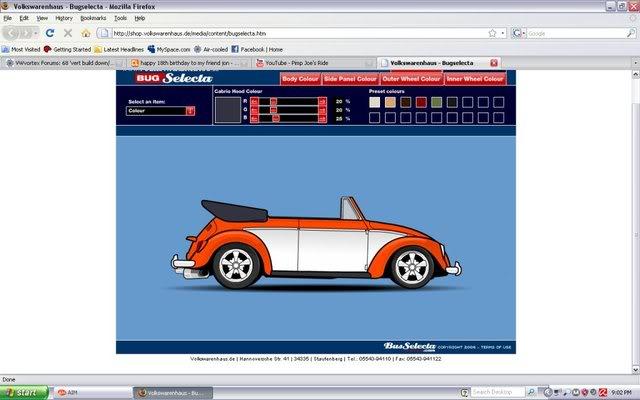
Task: Click the G colour slider handle
Action: click(x=273, y=110)
